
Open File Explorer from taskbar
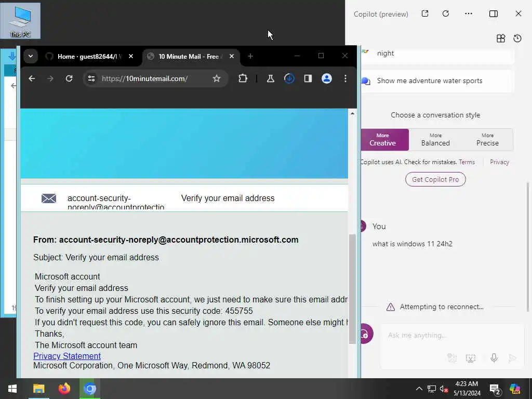coord(38,389)
